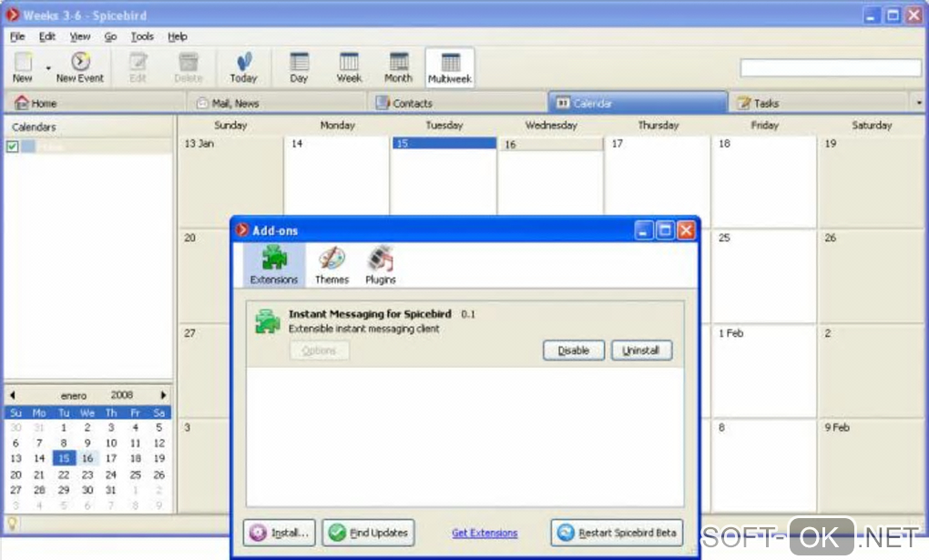This screenshot has width=929, height=560.
Task: Click the Find Updates button
Action: click(368, 532)
